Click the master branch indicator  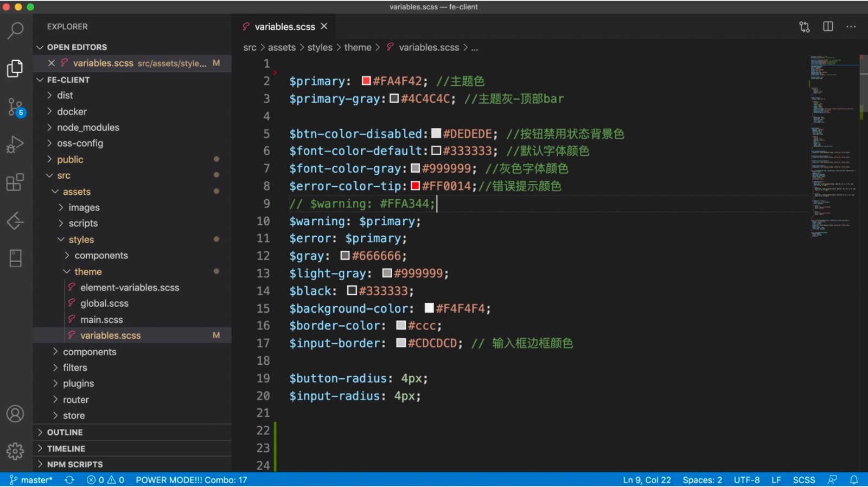pos(31,480)
